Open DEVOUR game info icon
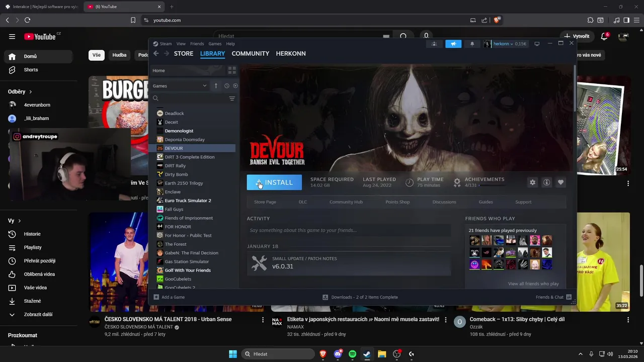Image resolution: width=644 pixels, height=362 pixels. (x=546, y=183)
